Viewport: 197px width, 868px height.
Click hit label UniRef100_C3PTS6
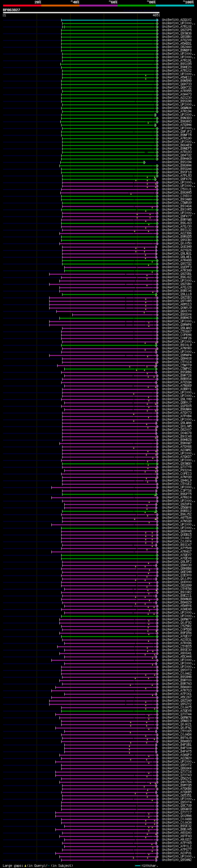[x=177, y=491]
